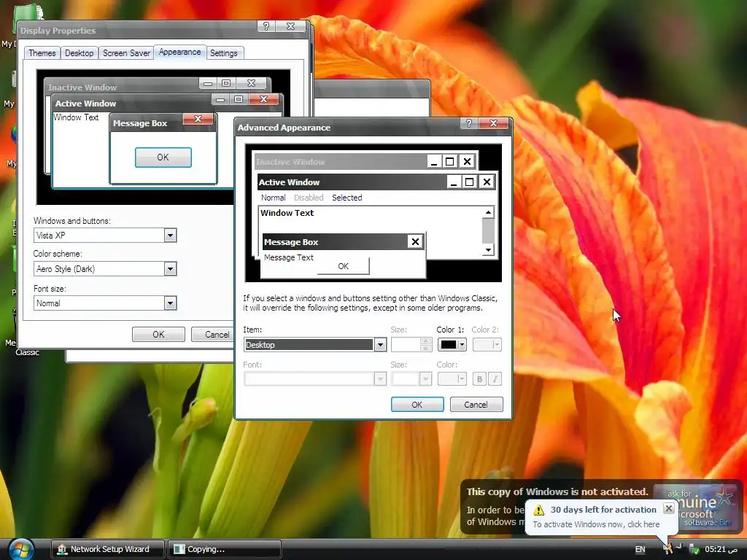Switch to the Copying... taskbar window
Screen dimensions: 747x560
click(x=225, y=549)
